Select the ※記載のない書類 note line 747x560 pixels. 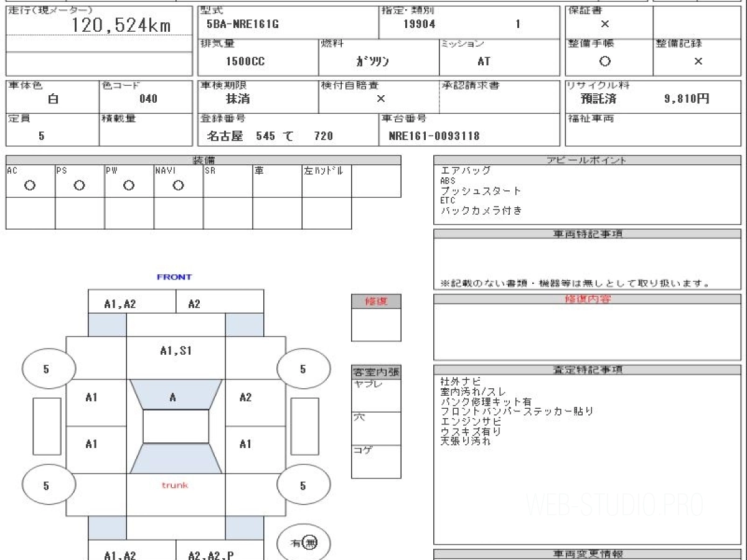575,284
